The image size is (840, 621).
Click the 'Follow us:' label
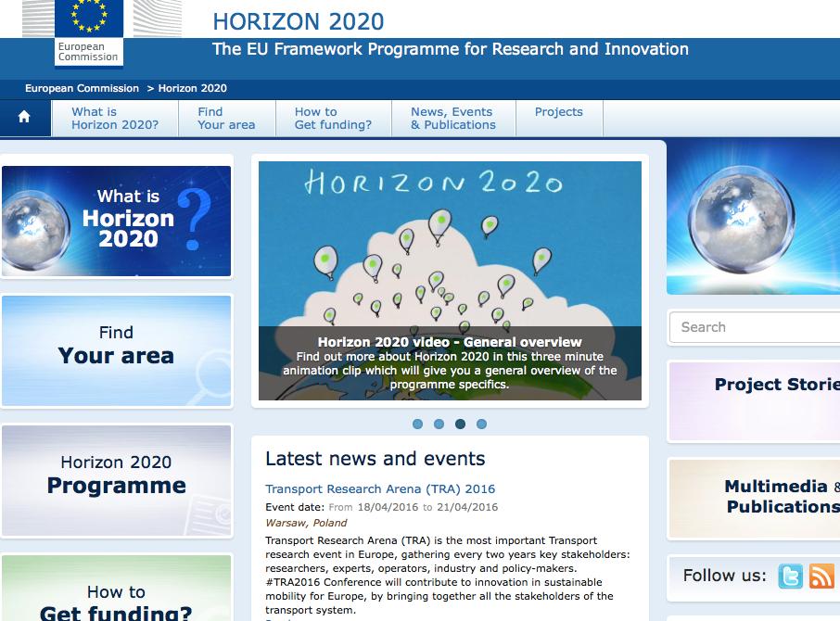(724, 576)
